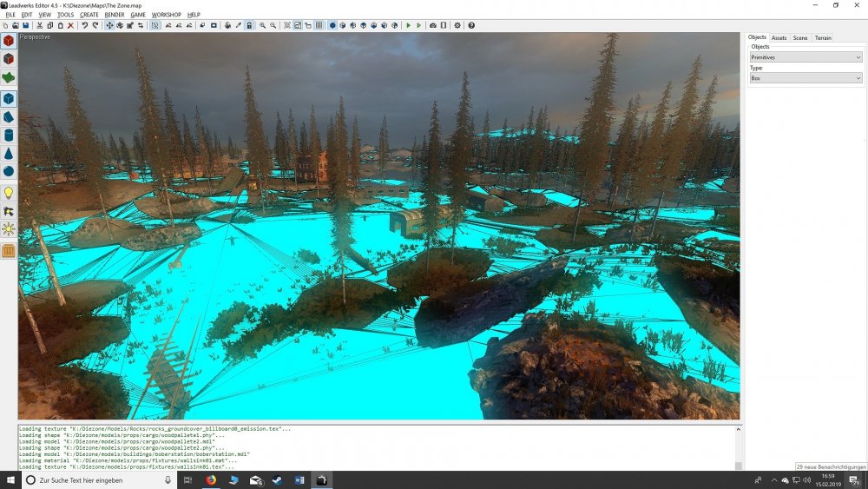Choose the blue sphere primitive tool
Screen dimensions: 868x489
[9, 172]
